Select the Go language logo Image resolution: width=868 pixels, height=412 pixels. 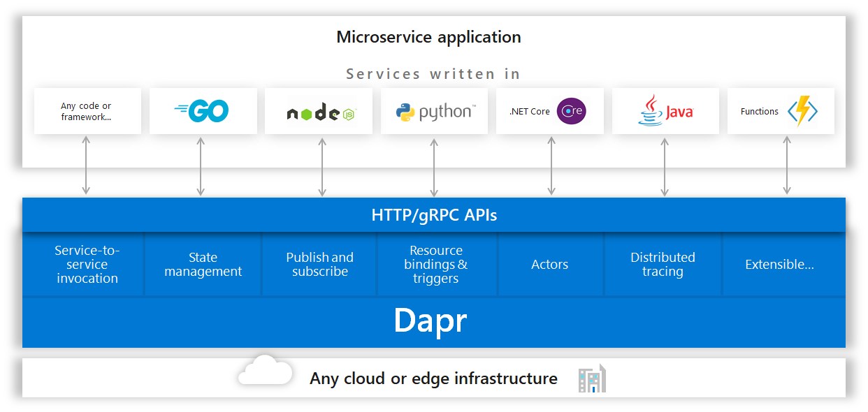pos(203,110)
